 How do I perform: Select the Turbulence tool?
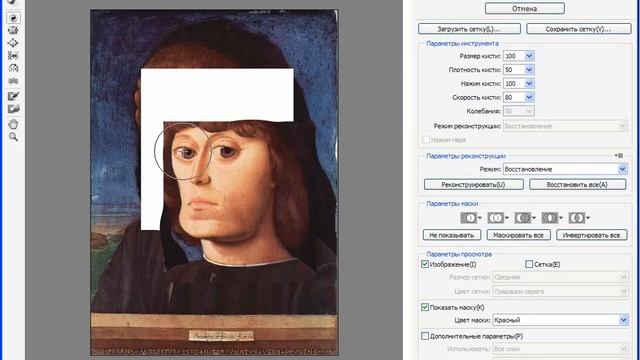pos(13,81)
